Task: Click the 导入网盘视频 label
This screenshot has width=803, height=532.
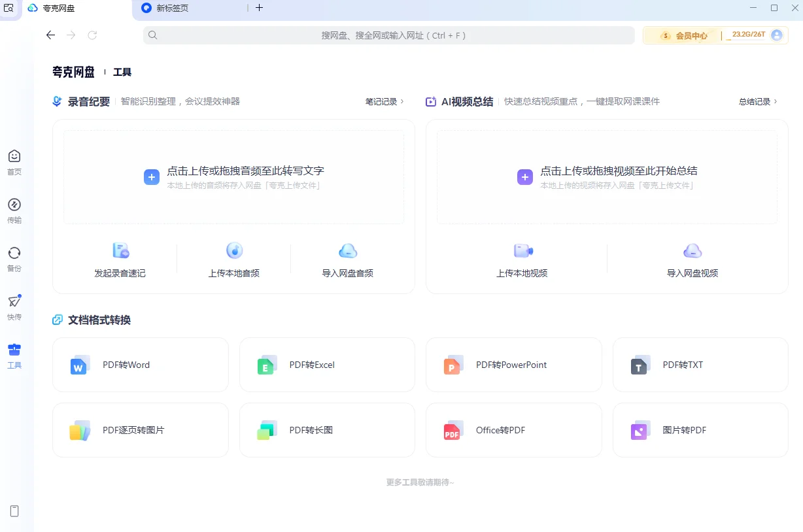Action: click(x=692, y=273)
